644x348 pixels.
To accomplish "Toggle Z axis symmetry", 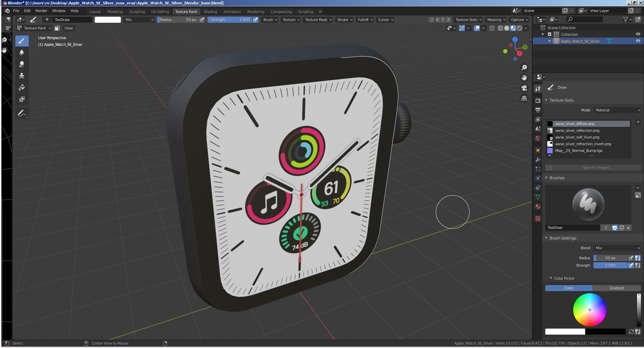I will [449, 20].
